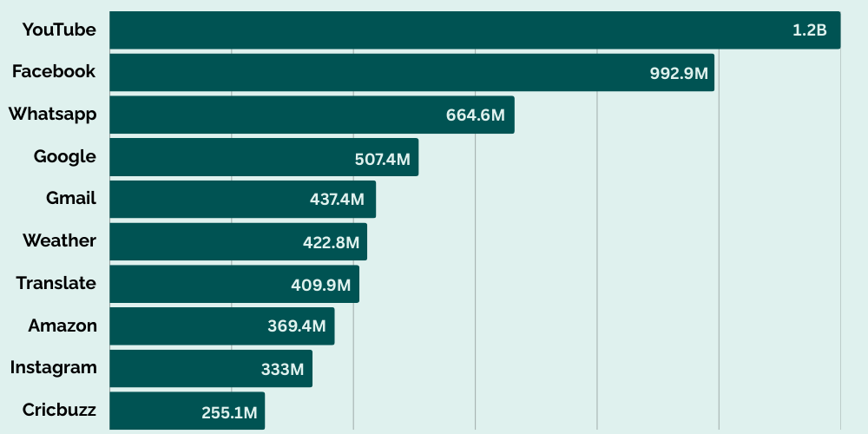Select the 255.1M value label
The height and width of the screenshot is (434, 868).
point(229,412)
